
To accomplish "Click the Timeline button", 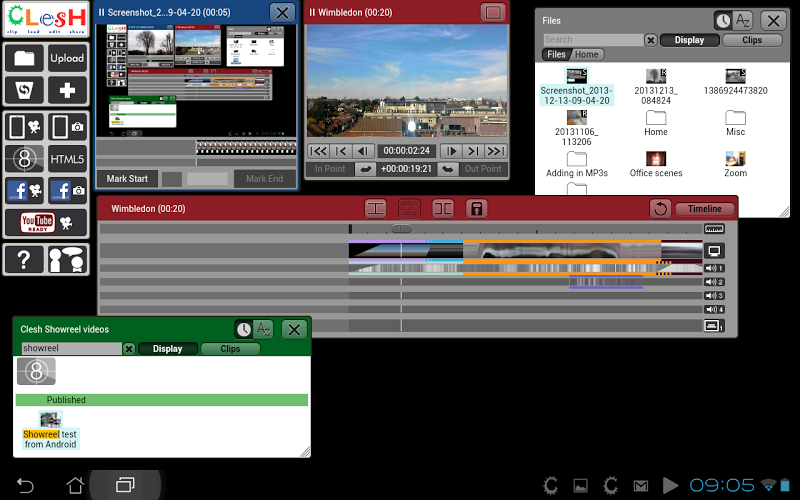I will [x=705, y=209].
